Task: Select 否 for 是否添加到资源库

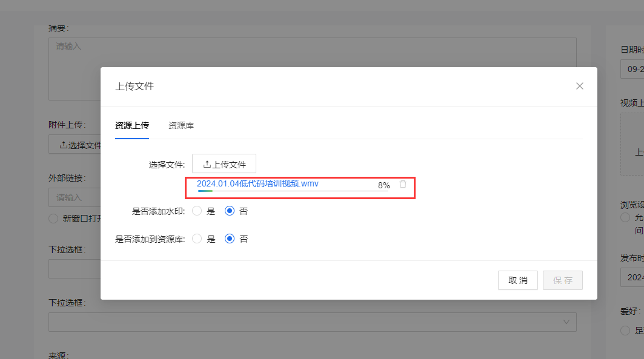Action: (x=230, y=239)
